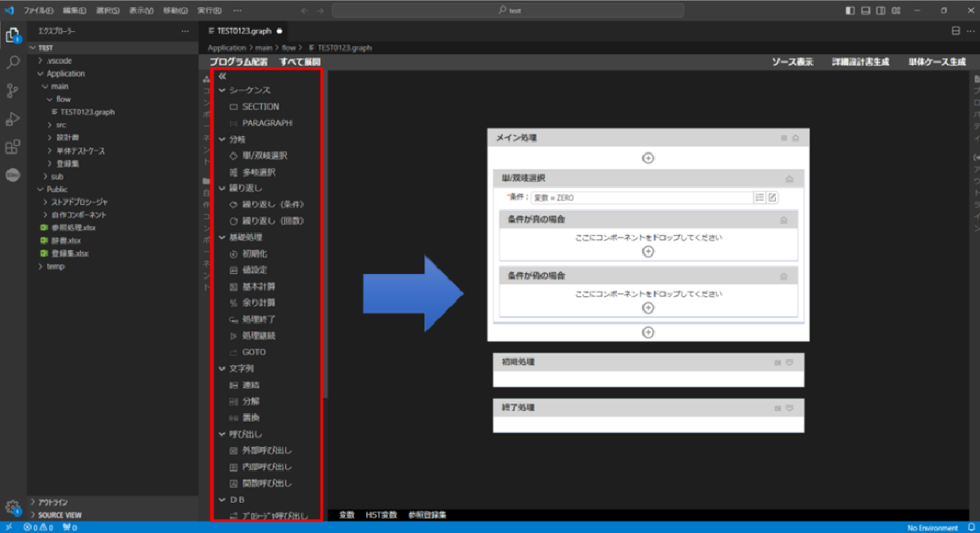Viewport: 980px width, 533px height.
Task: Open the Extensions view in activity bar
Action: point(13,147)
